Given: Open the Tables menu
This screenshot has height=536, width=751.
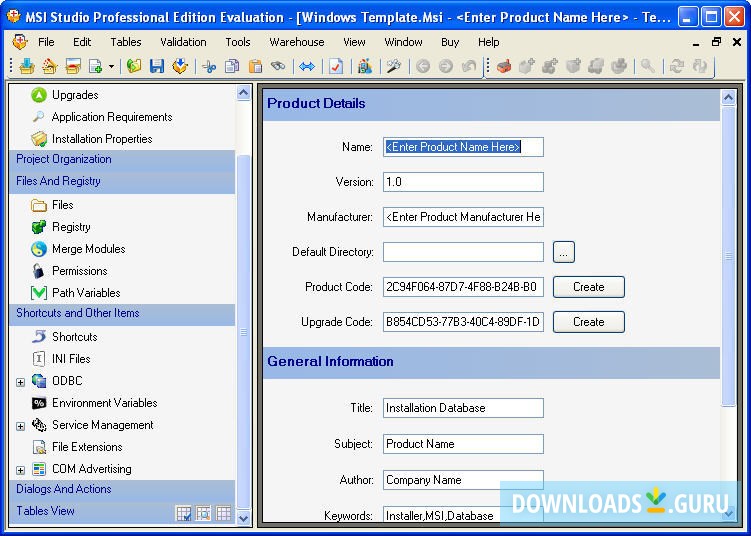Looking at the screenshot, I should [125, 42].
